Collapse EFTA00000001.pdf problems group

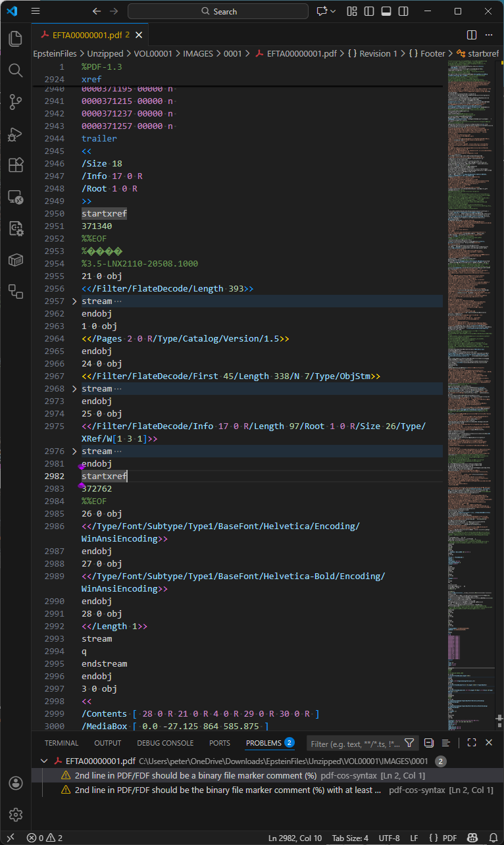[x=44, y=761]
